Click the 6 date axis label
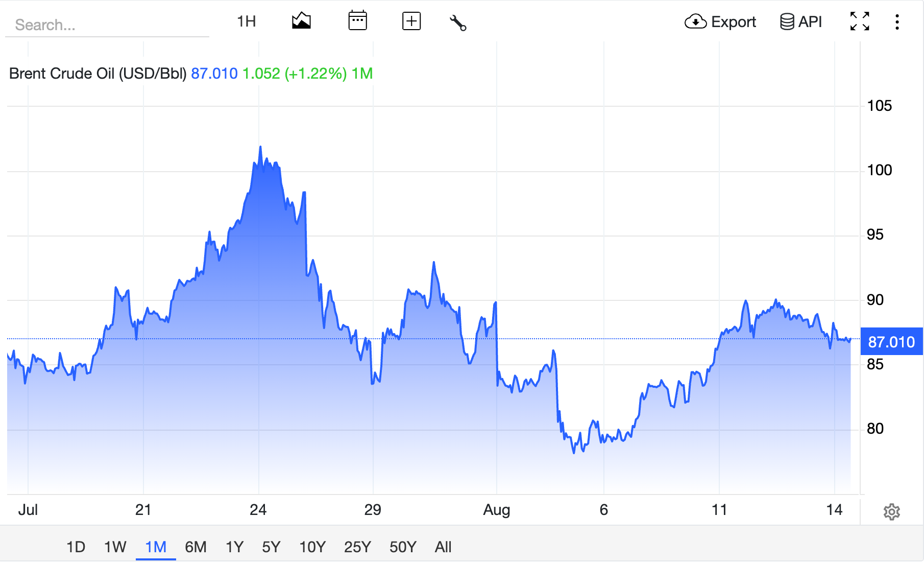The image size is (924, 564). click(x=604, y=510)
